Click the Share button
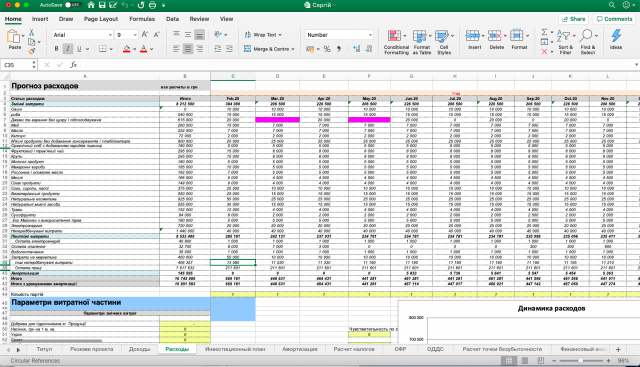Screen dimensions: 640x367 tap(573, 19)
